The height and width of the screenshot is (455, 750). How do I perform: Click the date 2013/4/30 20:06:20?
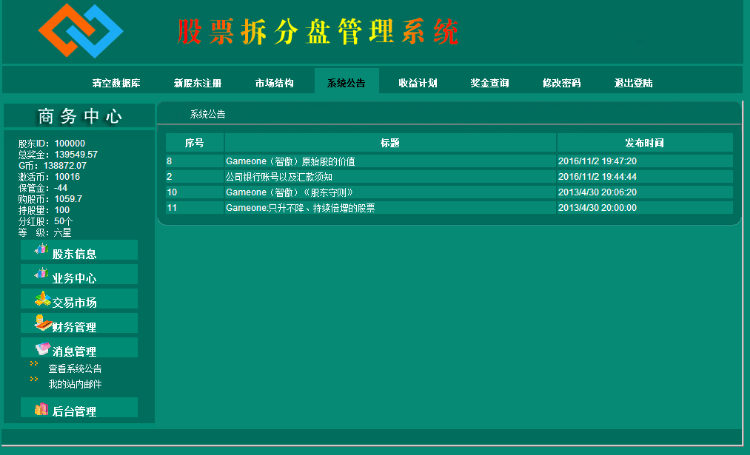(x=597, y=192)
